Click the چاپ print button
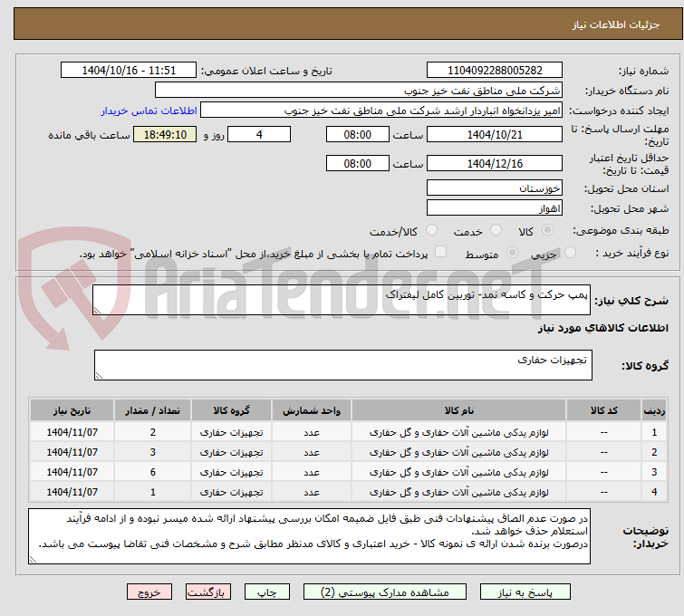 click(x=267, y=592)
